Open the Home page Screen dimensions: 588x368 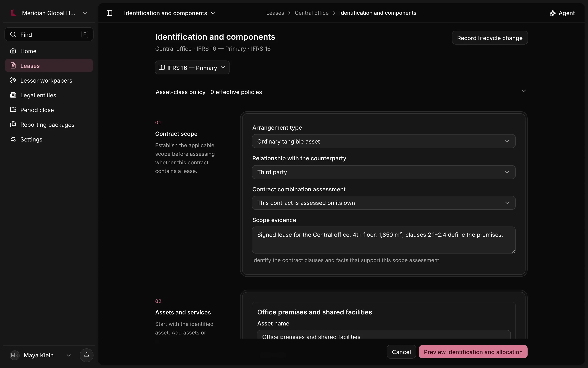tap(49, 51)
